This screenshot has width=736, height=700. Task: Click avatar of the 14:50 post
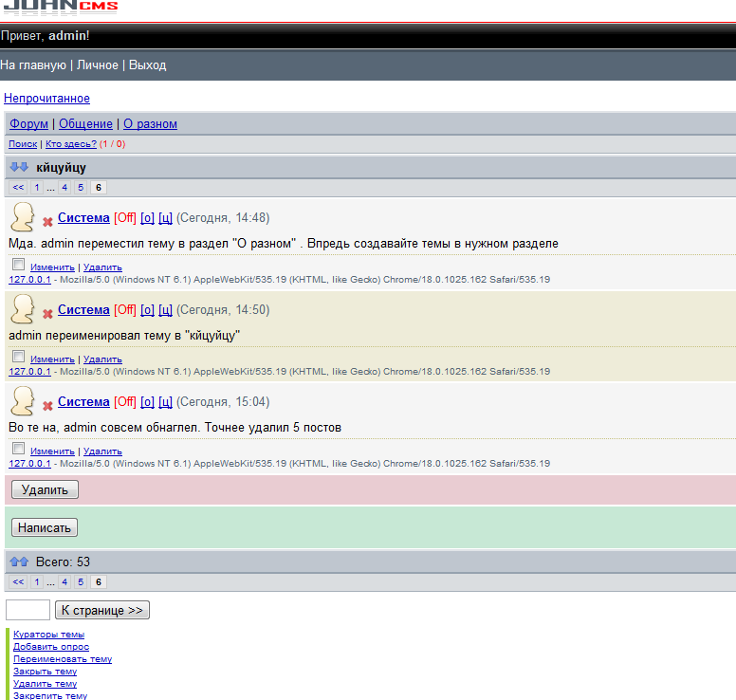pyautogui.click(x=23, y=309)
